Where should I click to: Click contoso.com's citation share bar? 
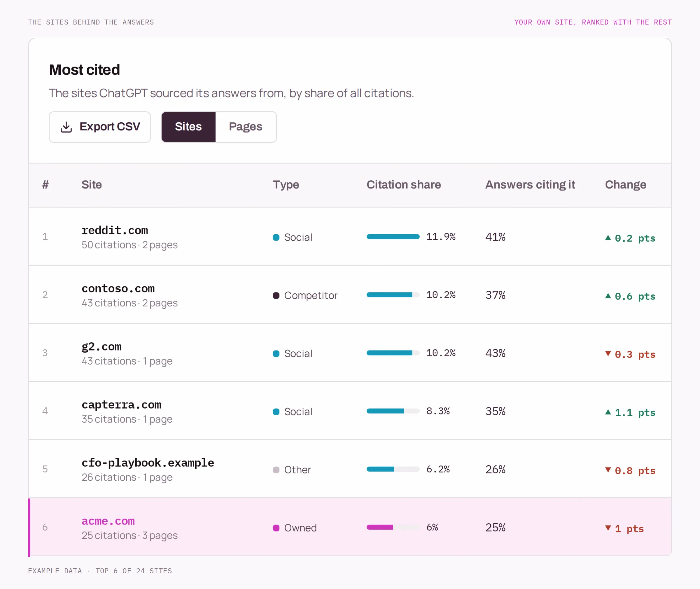pyautogui.click(x=393, y=295)
